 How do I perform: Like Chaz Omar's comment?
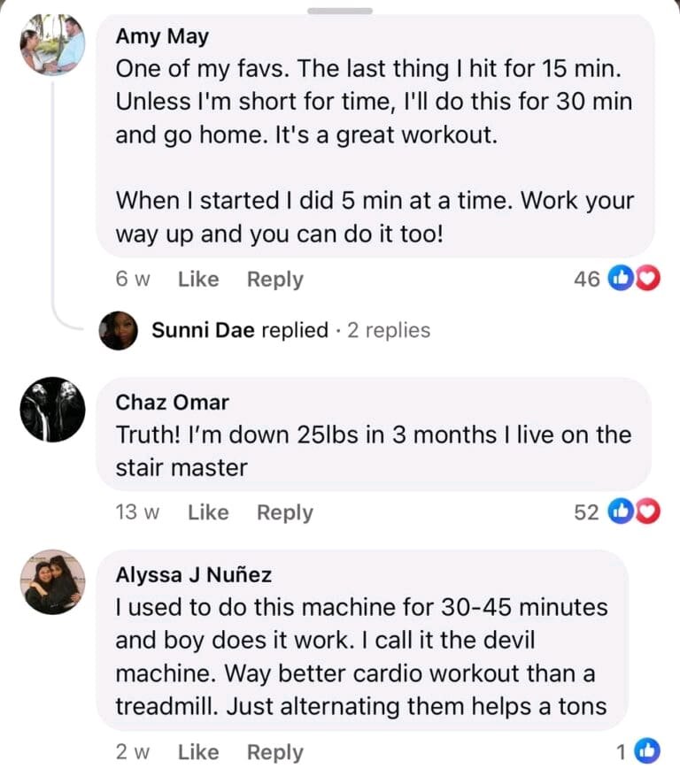pyautogui.click(x=208, y=512)
